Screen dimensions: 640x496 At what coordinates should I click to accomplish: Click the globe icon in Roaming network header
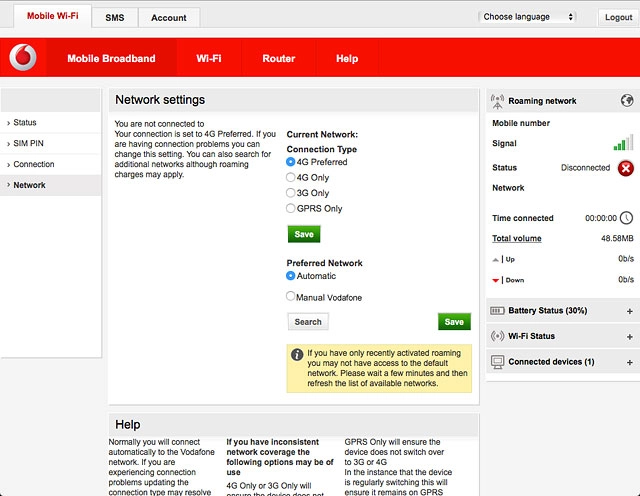[x=627, y=101]
